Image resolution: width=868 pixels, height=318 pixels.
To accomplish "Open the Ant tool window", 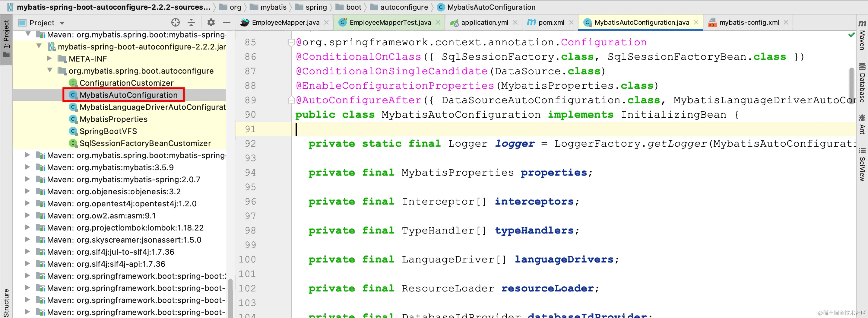I will pyautogui.click(x=862, y=124).
